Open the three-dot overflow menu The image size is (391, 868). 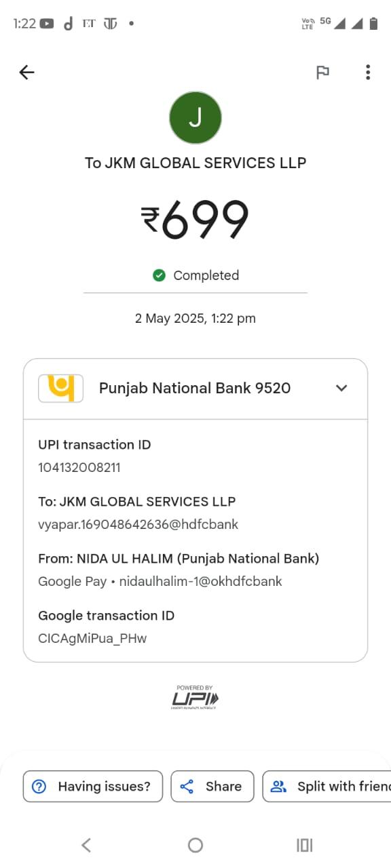[367, 72]
